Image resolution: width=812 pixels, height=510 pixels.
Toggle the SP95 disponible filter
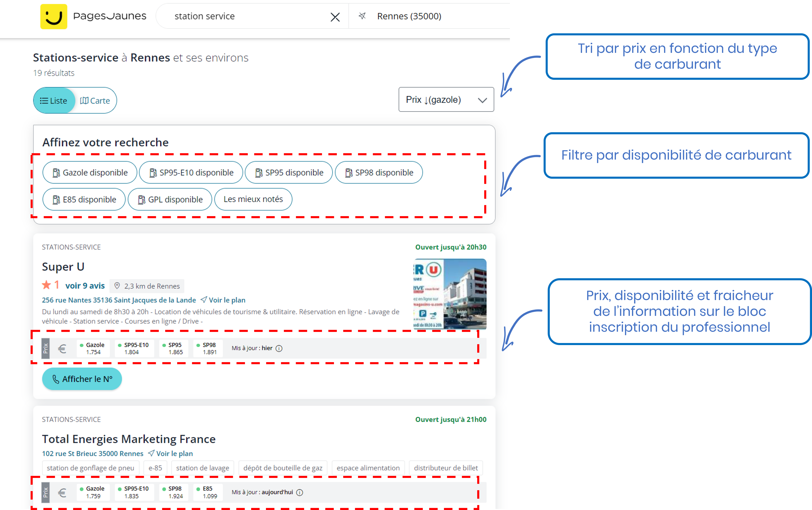pyautogui.click(x=289, y=172)
